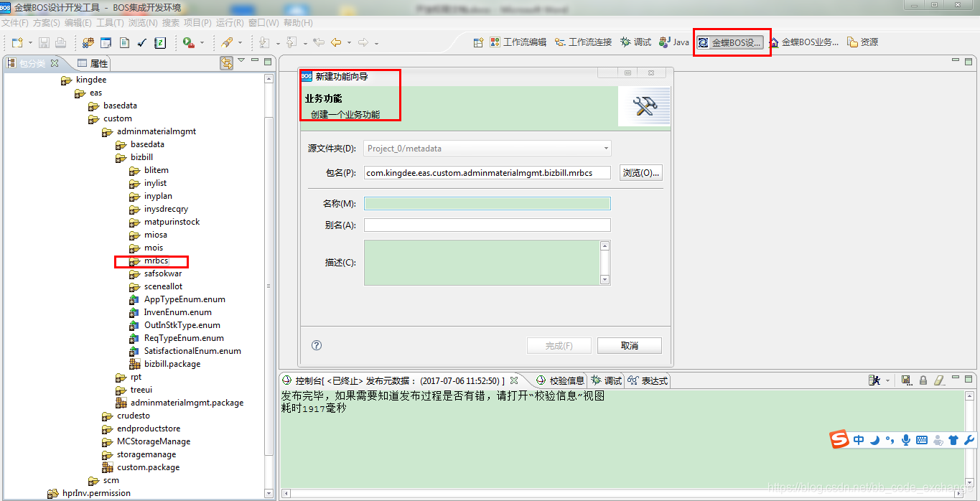Open the 帮助(H) menu
The width and height of the screenshot is (980, 501).
(298, 23)
